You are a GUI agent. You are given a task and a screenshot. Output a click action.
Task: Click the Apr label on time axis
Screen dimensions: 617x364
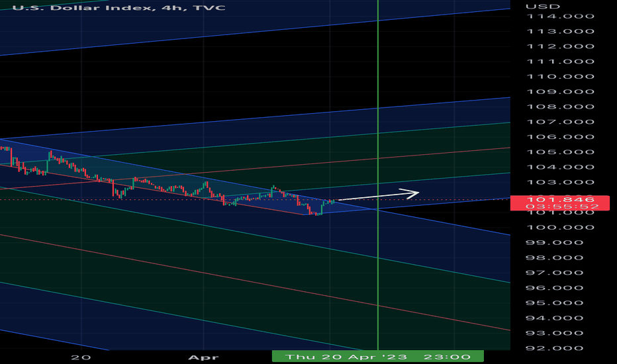(203, 357)
